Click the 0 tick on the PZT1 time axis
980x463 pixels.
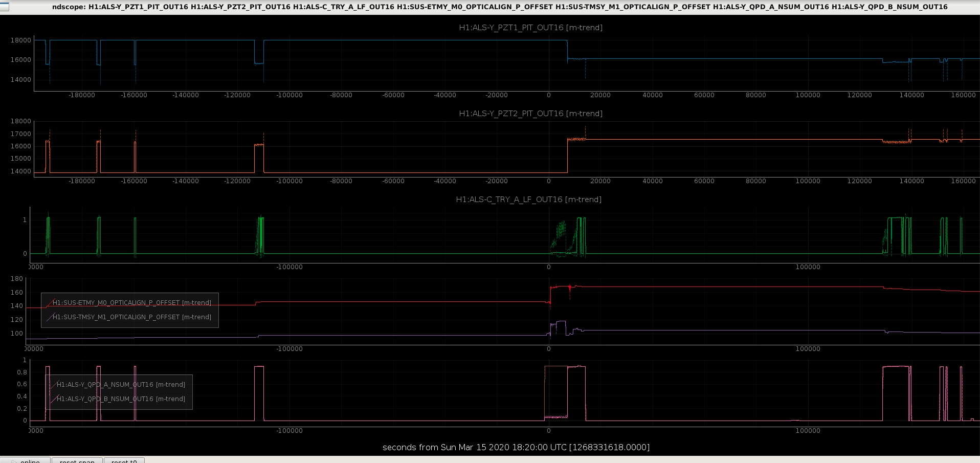[x=549, y=95]
